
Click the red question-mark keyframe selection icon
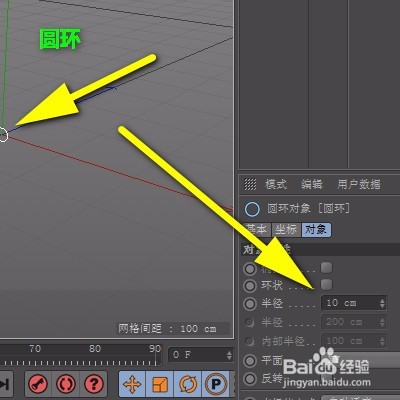click(94, 384)
